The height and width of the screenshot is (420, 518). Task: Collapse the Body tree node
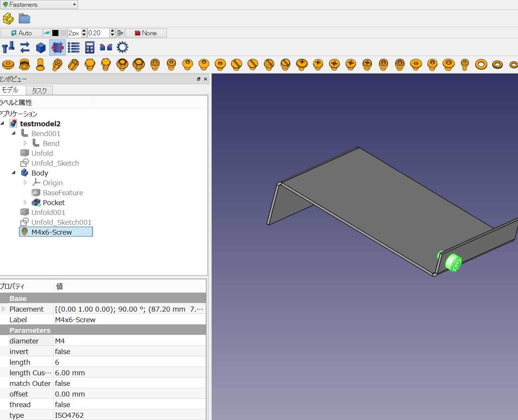[x=14, y=172]
